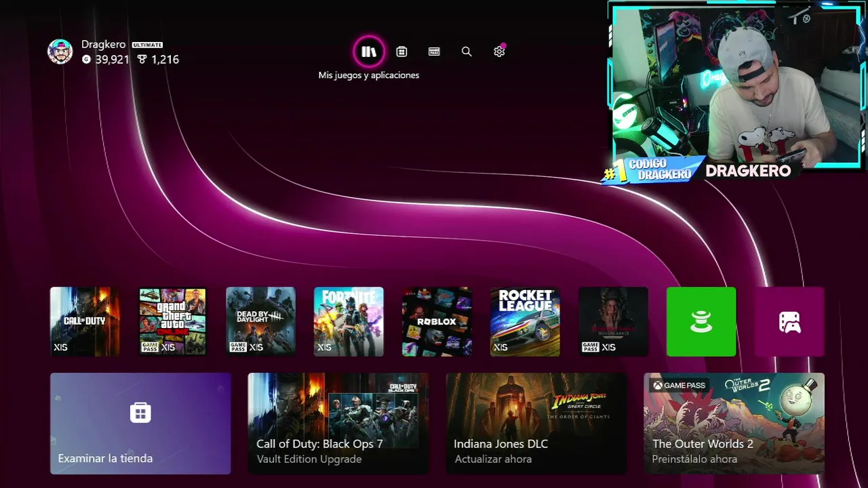The image size is (868, 488).
Task: Open the Game Pass icon in top bar
Action: (434, 52)
